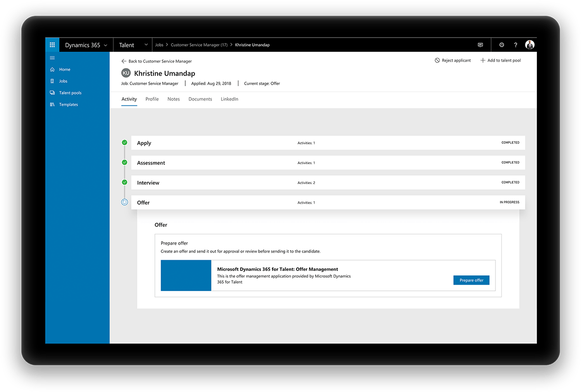Click the Khristine Umandap heading
Viewport: 581px width, 392px height.
click(x=165, y=73)
